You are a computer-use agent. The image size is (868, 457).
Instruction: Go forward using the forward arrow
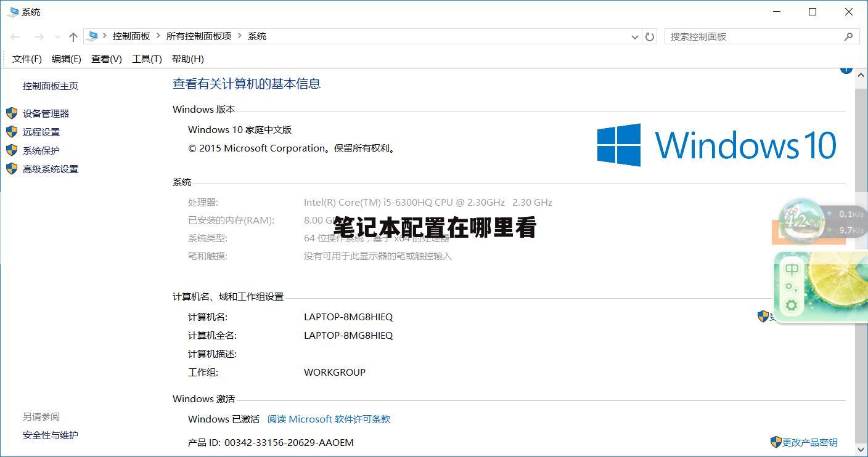(38, 37)
